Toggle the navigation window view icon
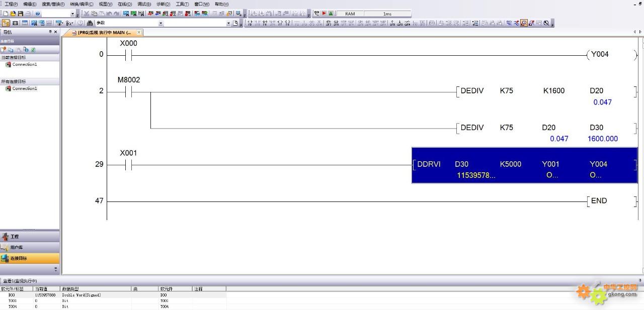 click(6, 23)
